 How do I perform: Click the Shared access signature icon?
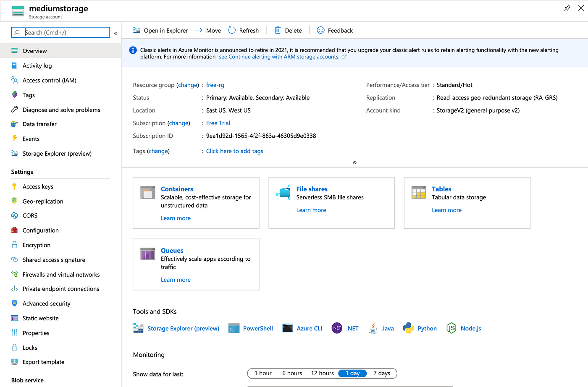click(15, 259)
